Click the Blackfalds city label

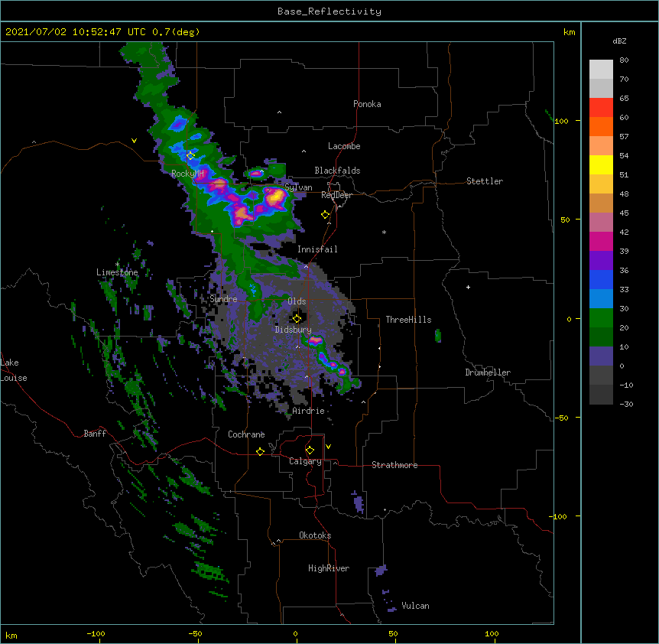pyautogui.click(x=337, y=171)
